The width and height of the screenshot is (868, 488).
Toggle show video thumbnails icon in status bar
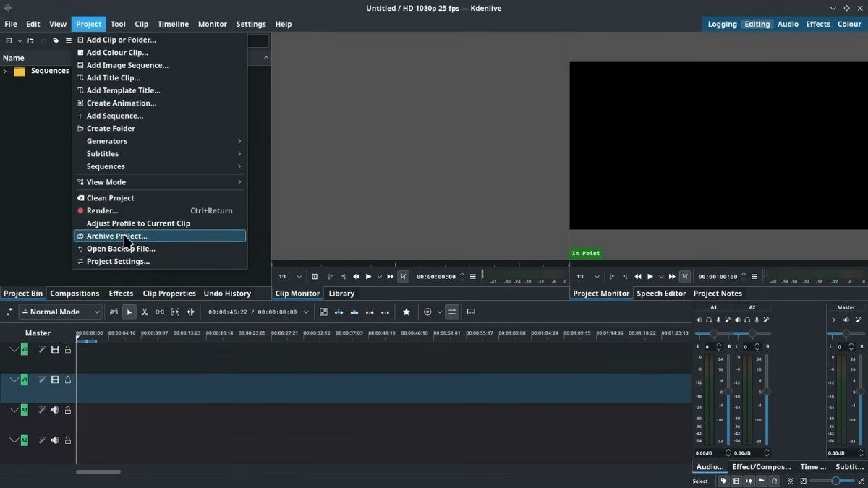[736, 481]
